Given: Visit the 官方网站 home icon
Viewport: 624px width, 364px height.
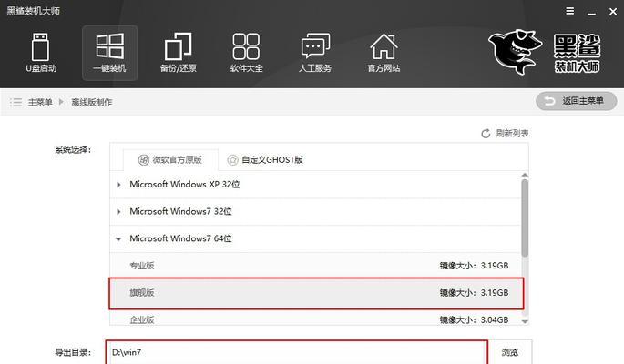Looking at the screenshot, I should pyautogui.click(x=384, y=53).
